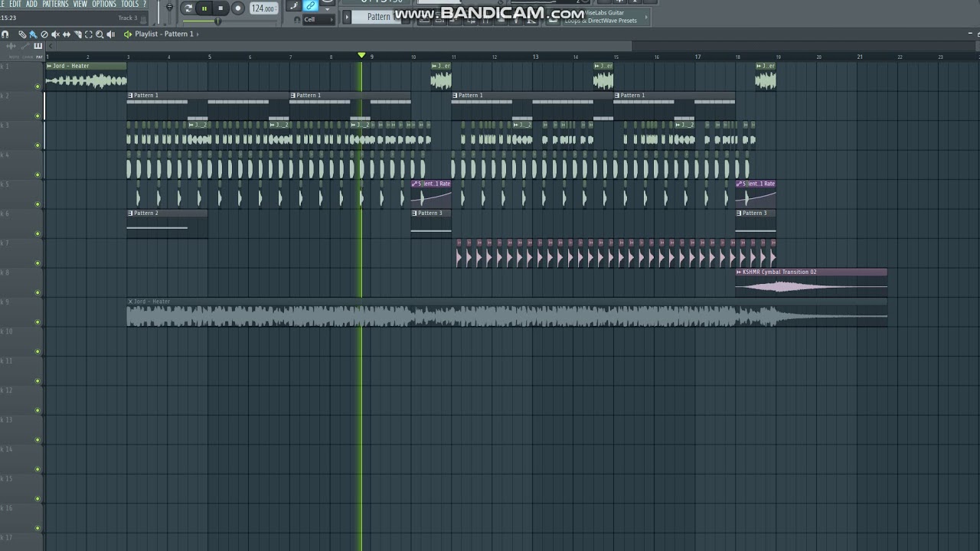Click the green speaker icon before Playlist title
The image size is (980, 551).
128,34
